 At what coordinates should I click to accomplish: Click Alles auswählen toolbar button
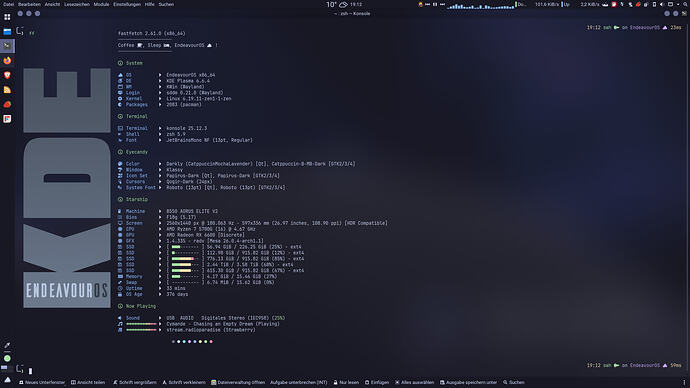tap(414, 382)
